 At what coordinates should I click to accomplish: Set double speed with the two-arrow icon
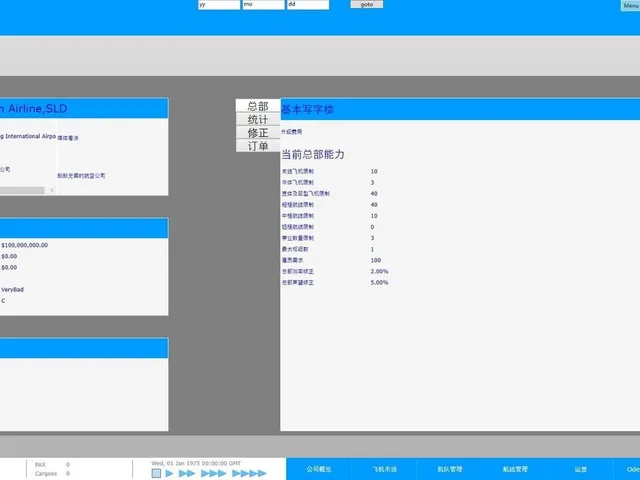pyautogui.click(x=187, y=473)
